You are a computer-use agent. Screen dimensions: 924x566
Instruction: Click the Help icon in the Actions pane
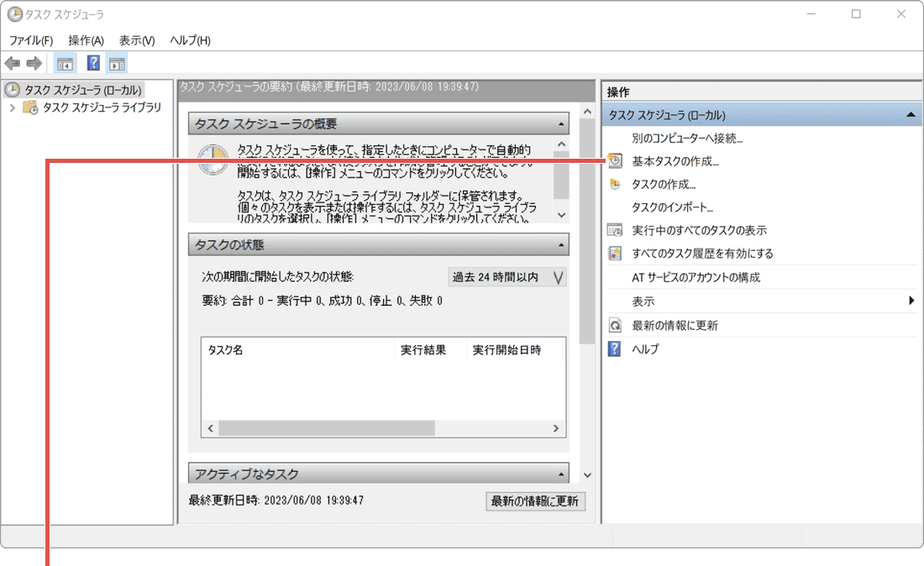point(613,349)
